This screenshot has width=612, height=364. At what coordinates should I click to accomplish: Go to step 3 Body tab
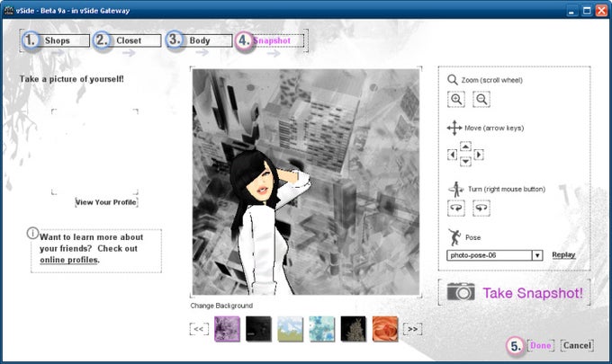(x=199, y=40)
